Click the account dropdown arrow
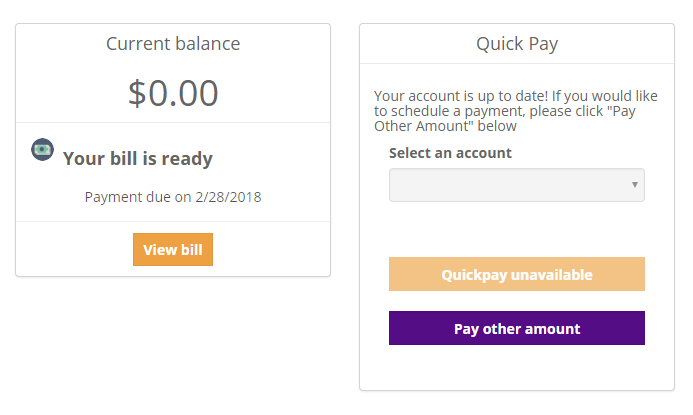Image resolution: width=693 pixels, height=415 pixels. (x=635, y=185)
